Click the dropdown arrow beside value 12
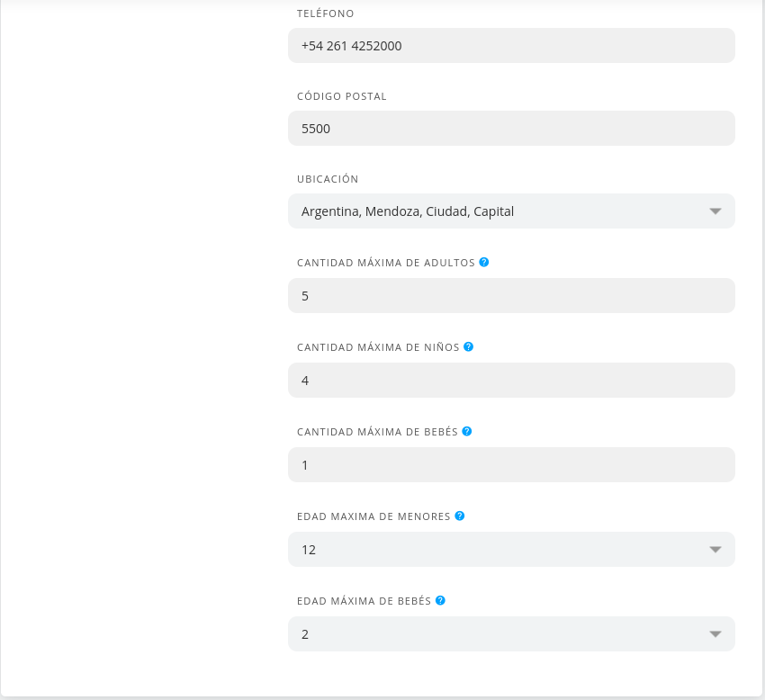 [715, 549]
